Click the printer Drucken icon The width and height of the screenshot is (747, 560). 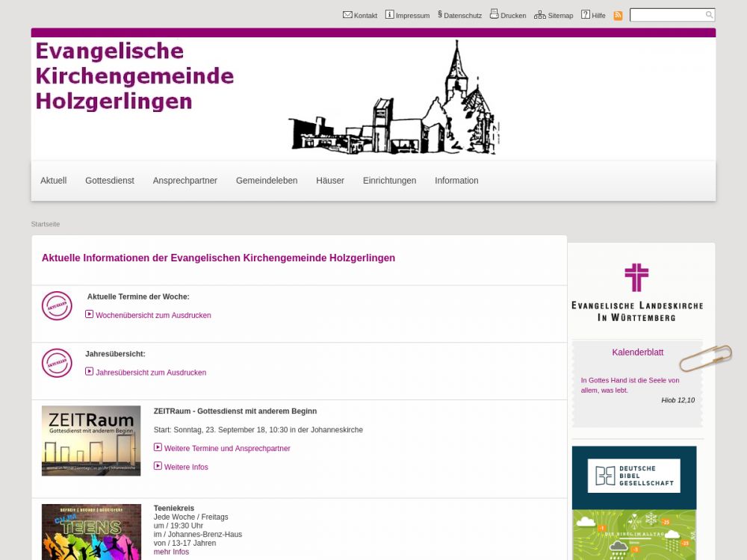pos(494,14)
